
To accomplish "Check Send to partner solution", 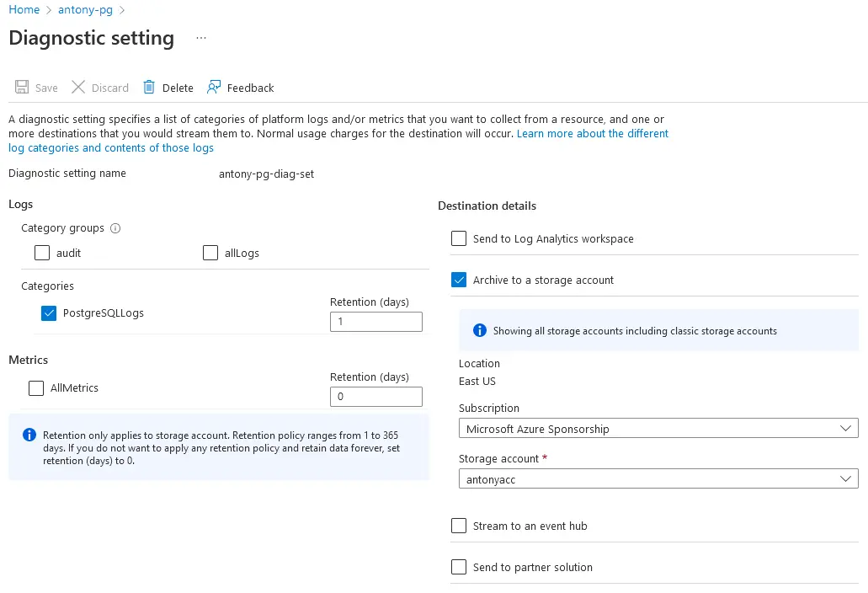I will 459,567.
